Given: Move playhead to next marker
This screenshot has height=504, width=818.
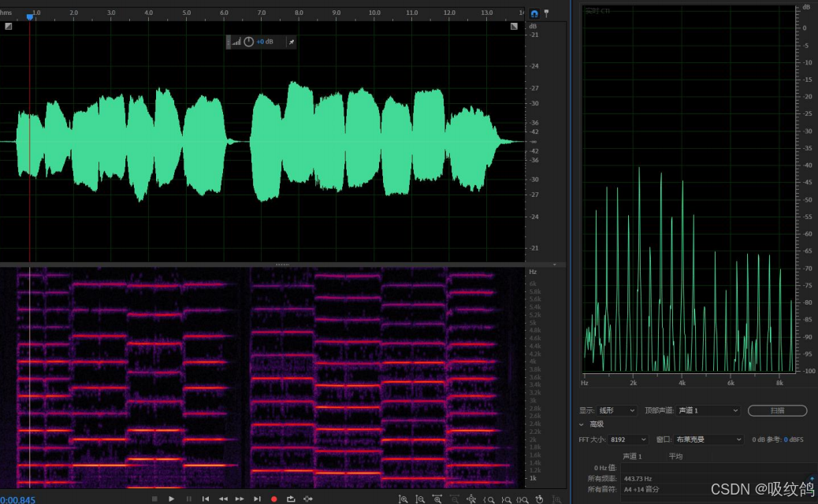Looking at the screenshot, I should 257,498.
